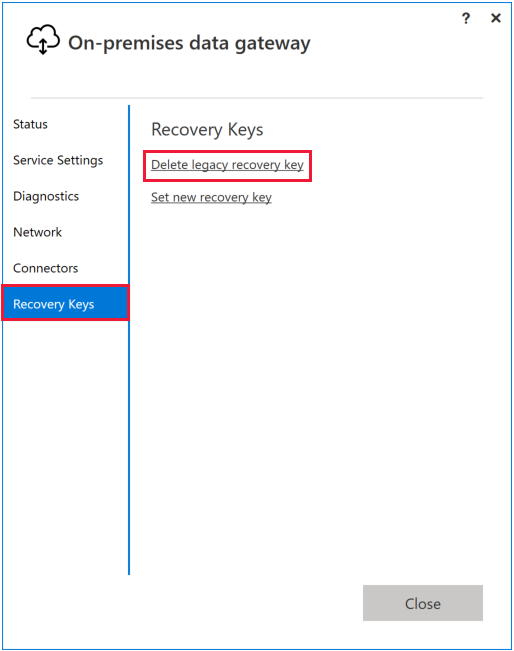Close the gateway window with the X icon

496,18
